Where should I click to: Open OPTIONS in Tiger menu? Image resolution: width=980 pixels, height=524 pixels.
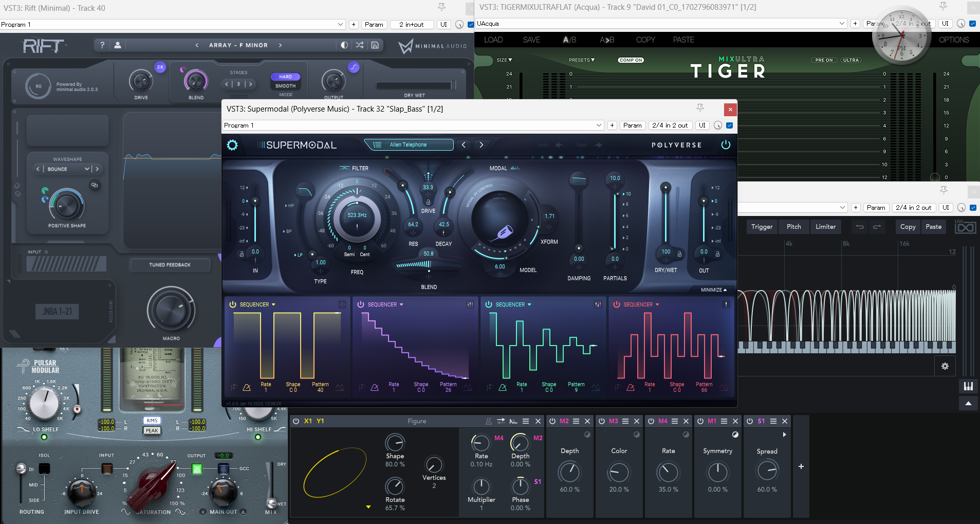tap(954, 40)
